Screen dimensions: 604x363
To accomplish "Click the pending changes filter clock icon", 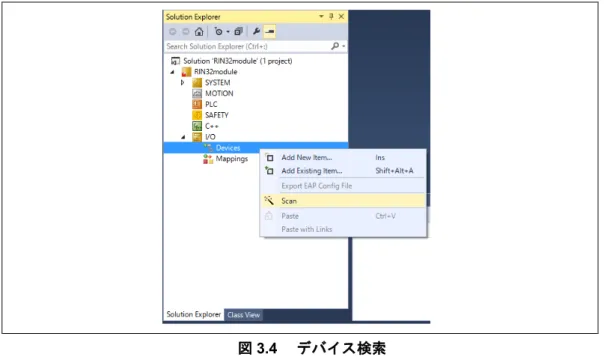I will click(218, 32).
